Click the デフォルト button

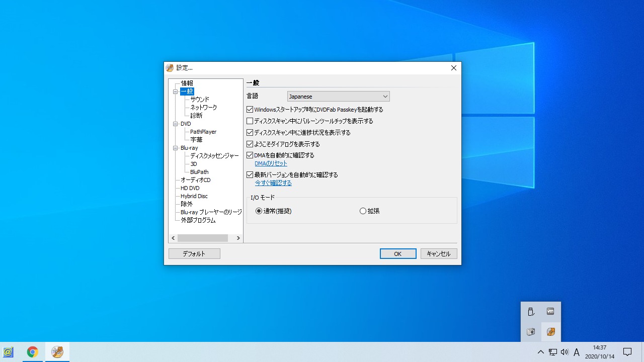[194, 254]
